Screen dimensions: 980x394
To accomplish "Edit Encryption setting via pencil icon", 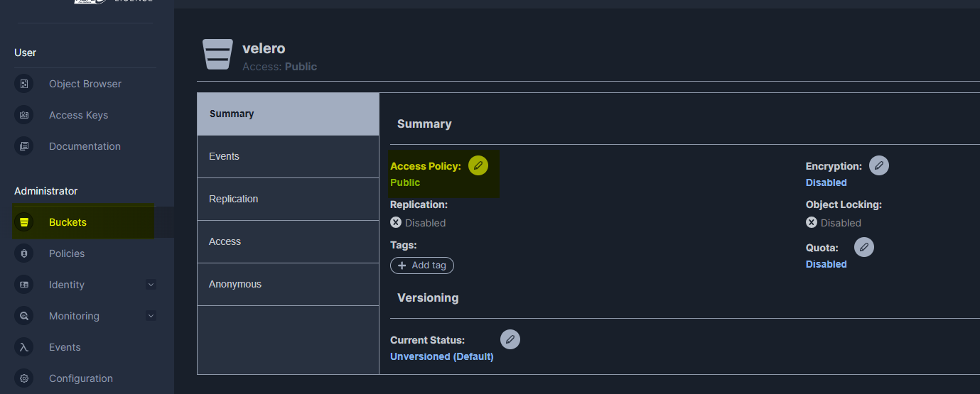I will (x=879, y=165).
